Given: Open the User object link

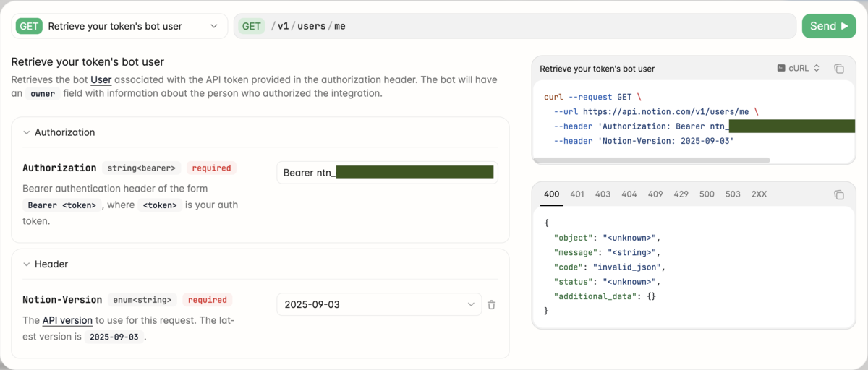Looking at the screenshot, I should pyautogui.click(x=101, y=79).
